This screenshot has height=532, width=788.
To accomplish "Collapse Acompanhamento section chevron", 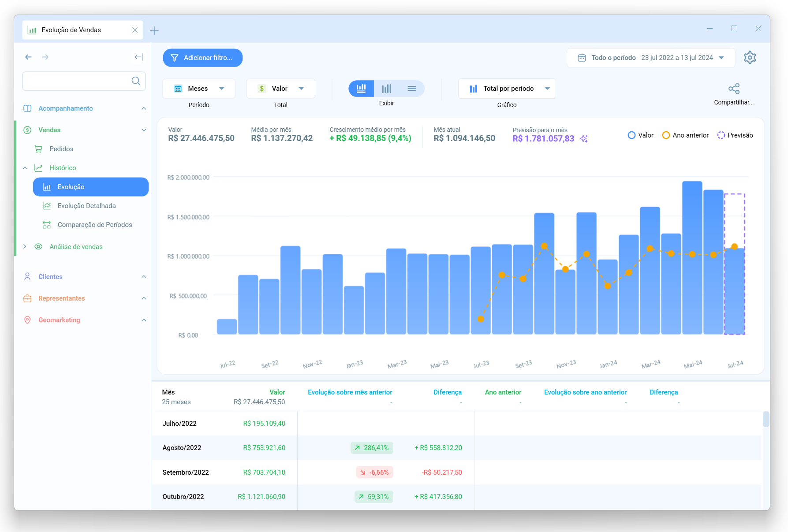I will pos(144,108).
